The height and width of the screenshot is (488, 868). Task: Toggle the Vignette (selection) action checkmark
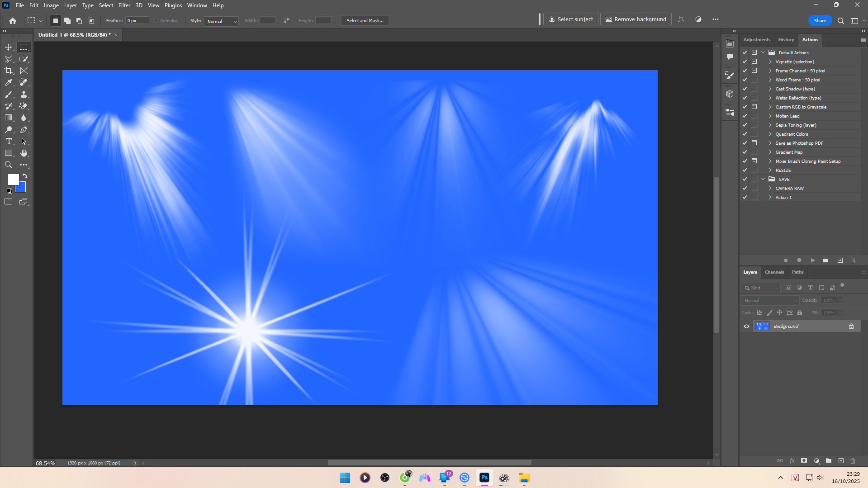point(745,62)
